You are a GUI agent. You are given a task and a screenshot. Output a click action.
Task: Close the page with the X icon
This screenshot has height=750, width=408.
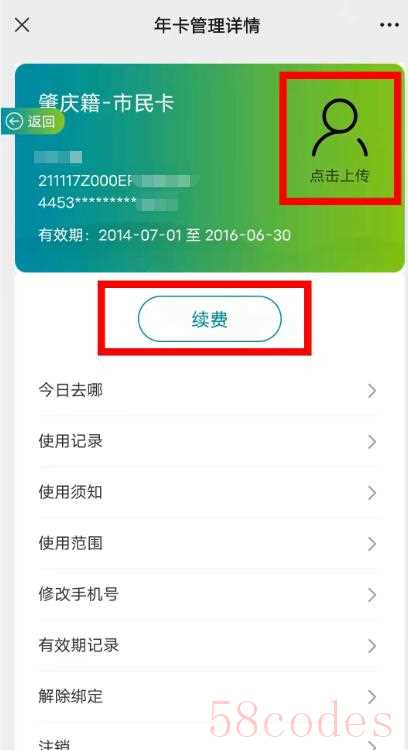pyautogui.click(x=22, y=25)
